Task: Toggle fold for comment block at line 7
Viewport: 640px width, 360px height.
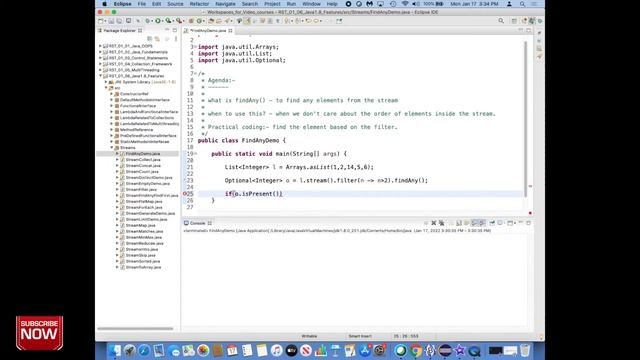Action: [195, 73]
